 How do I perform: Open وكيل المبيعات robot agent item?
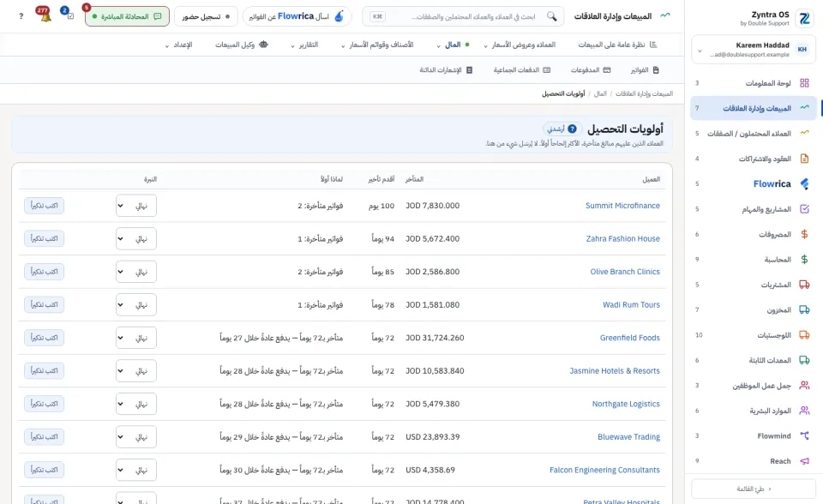click(x=242, y=45)
